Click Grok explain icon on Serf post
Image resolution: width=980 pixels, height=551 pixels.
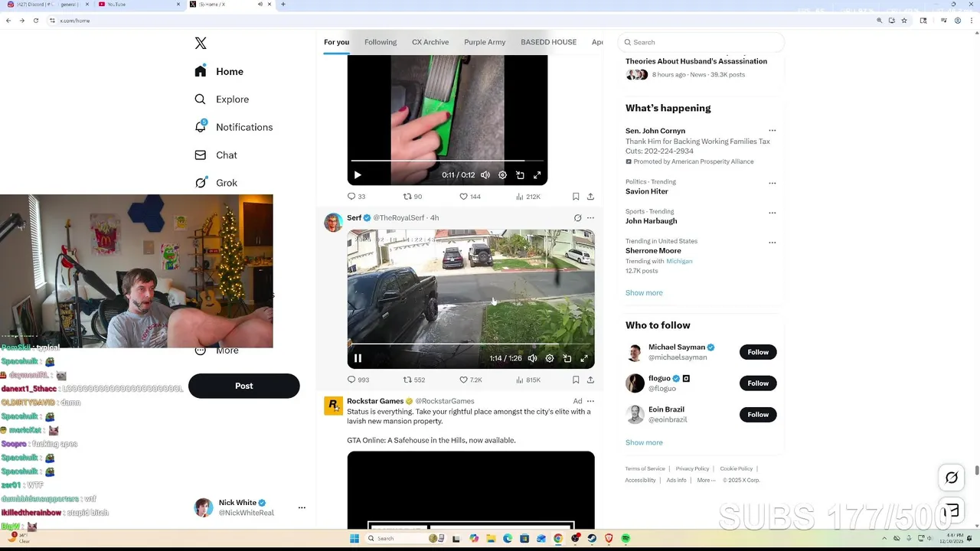[x=577, y=218]
